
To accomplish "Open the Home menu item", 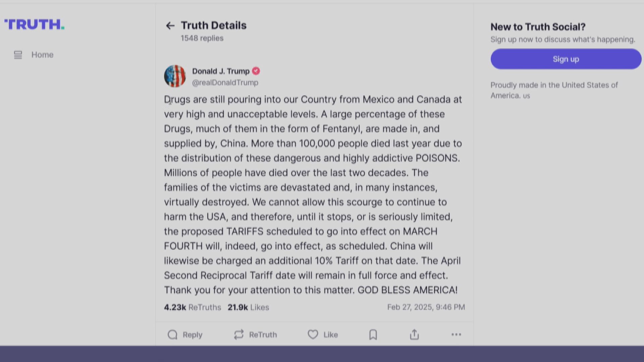I will [42, 55].
